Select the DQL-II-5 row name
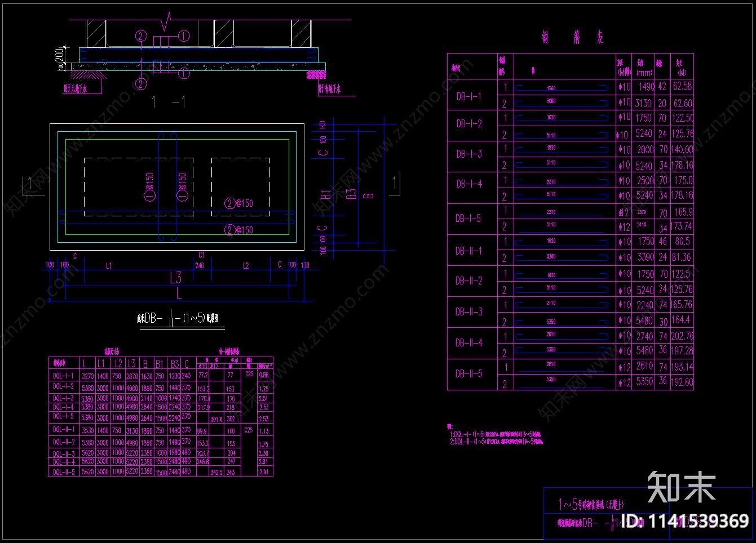The image size is (756, 543). [64, 472]
